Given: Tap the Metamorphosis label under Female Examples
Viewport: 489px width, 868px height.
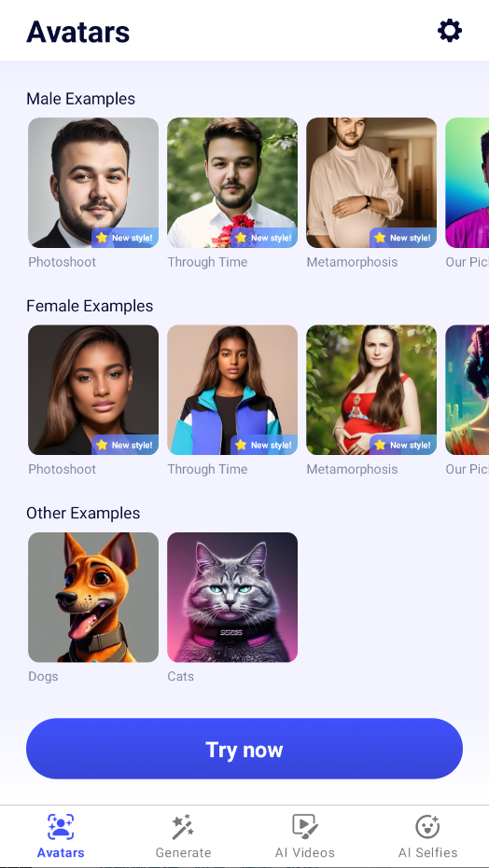Looking at the screenshot, I should 352,469.
